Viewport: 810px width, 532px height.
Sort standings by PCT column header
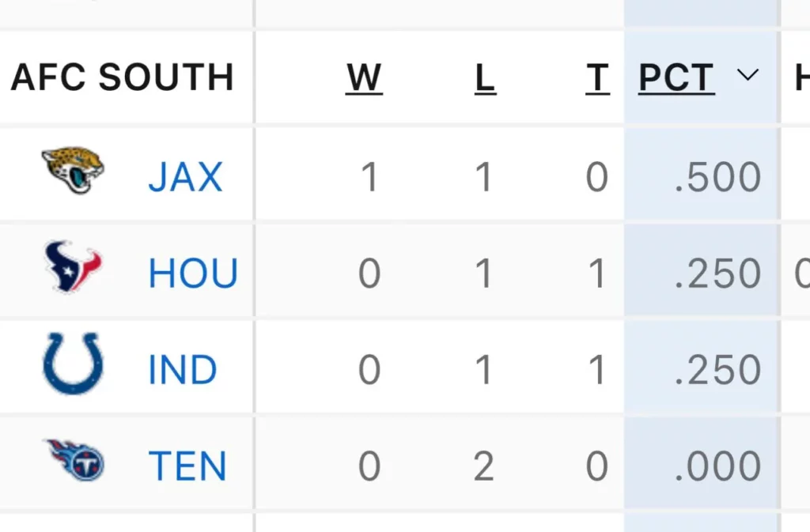pyautogui.click(x=677, y=78)
